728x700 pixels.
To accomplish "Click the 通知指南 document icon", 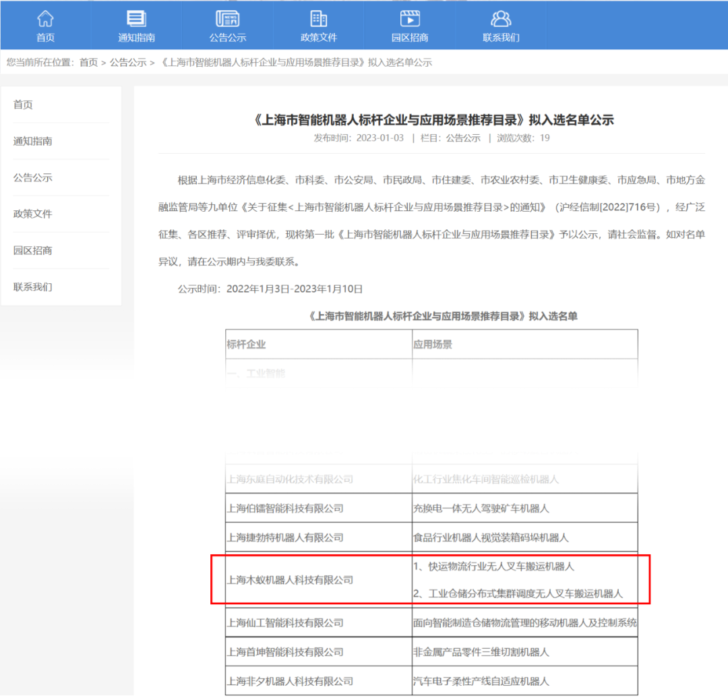I will [x=136, y=19].
